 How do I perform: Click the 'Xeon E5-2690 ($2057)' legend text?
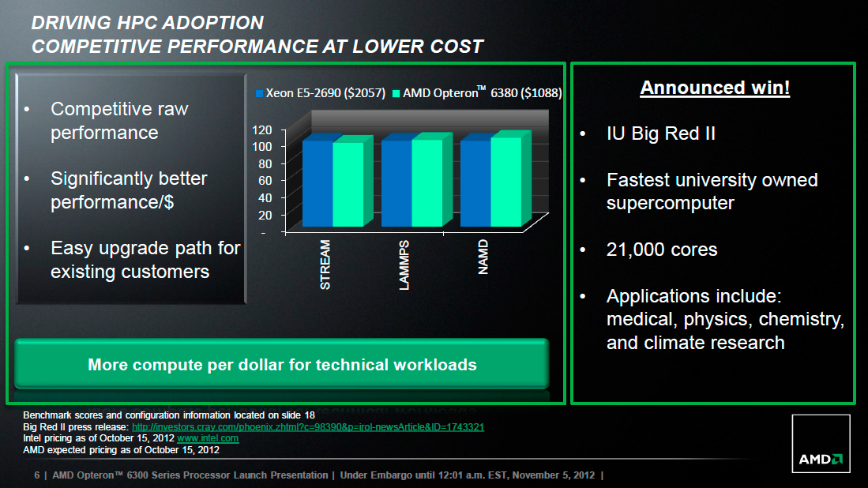click(325, 93)
